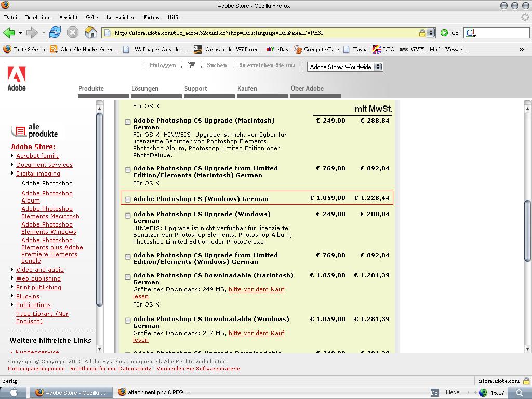Open the Aktuelle Nachrichten feed bookmark
The width and height of the screenshot is (532, 399).
[84, 49]
